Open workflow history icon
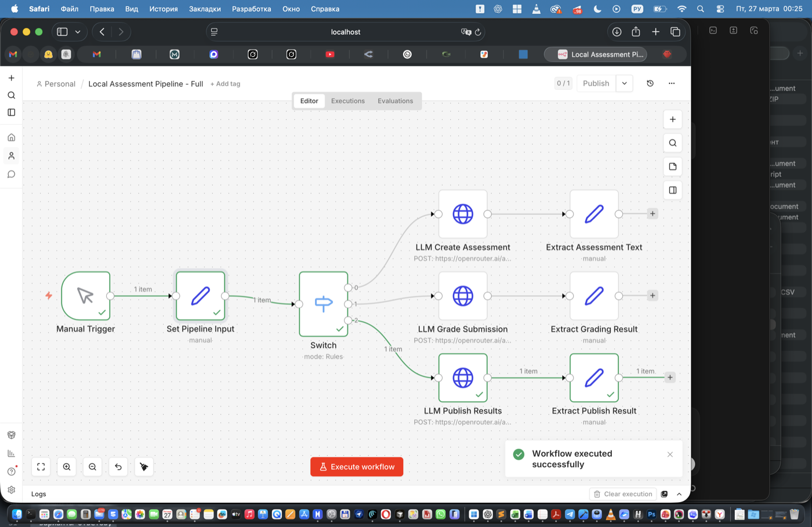 (x=650, y=83)
